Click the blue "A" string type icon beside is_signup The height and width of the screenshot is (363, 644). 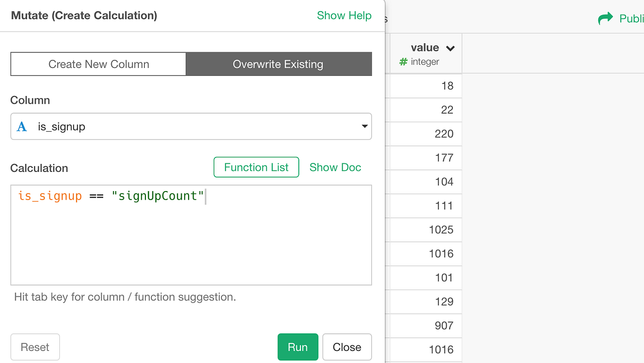21,126
